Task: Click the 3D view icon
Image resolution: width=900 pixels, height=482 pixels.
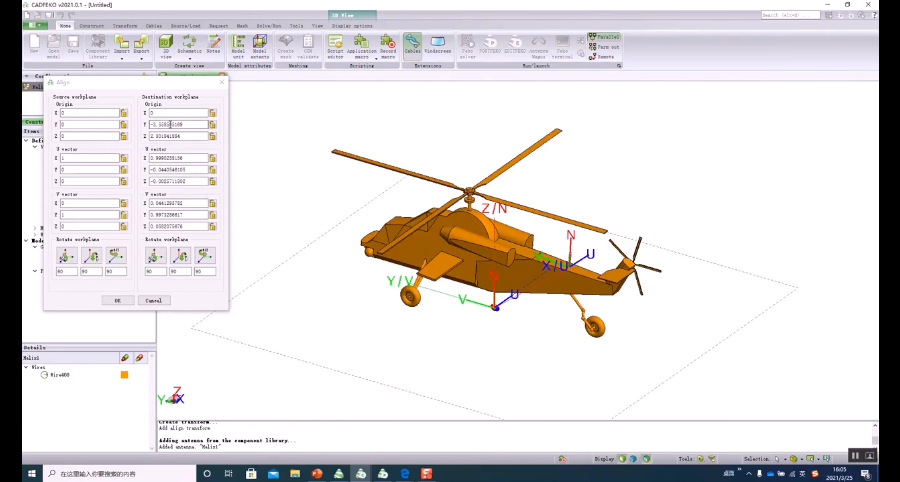Action: coord(166,46)
